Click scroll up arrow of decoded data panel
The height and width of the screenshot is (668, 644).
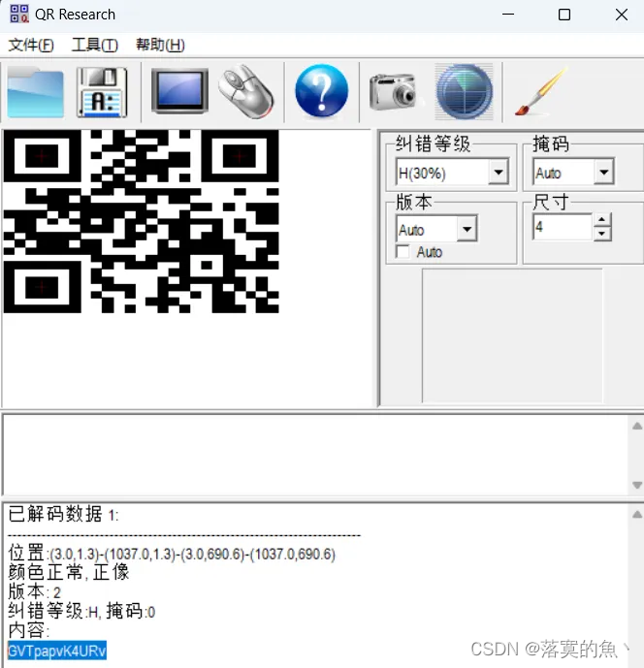click(637, 515)
